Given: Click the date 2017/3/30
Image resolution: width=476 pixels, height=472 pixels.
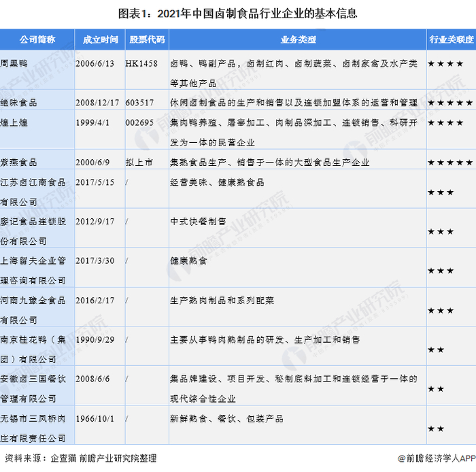Looking at the screenshot, I should (x=95, y=260).
